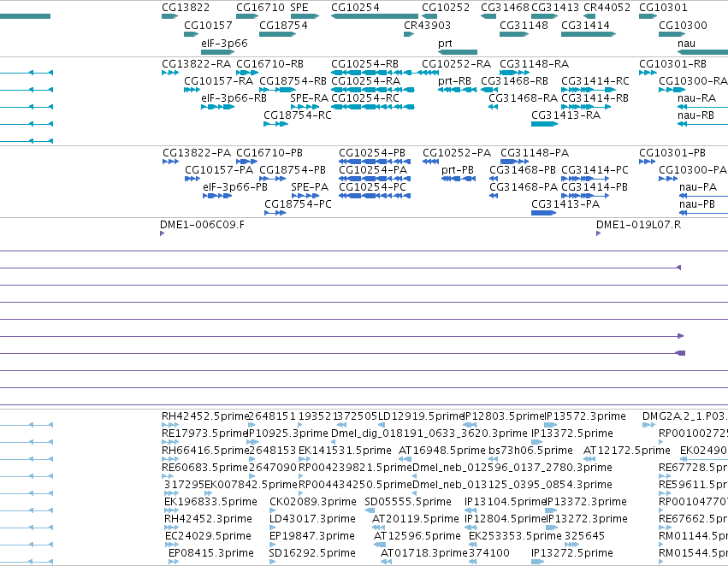Click the eIF-3p66-RB transcript label
This screenshot has width=728, height=566.
click(x=234, y=97)
